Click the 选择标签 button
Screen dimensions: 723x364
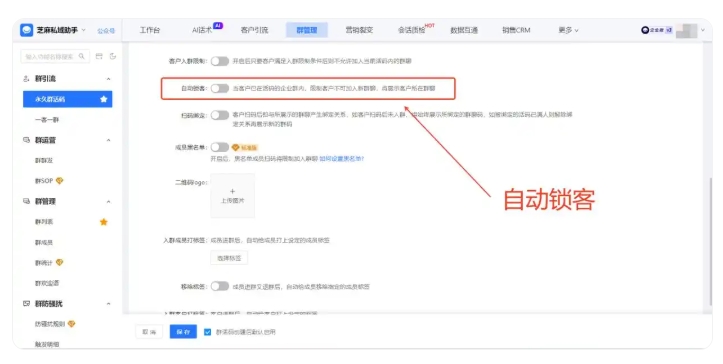tap(229, 258)
